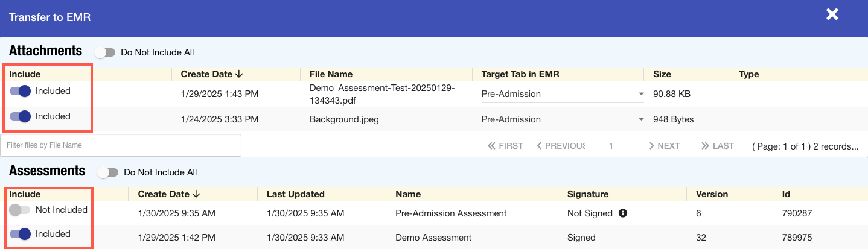Include the Pre-Admission Assessment
Image resolution: width=868 pixels, height=252 pixels.
(x=19, y=210)
